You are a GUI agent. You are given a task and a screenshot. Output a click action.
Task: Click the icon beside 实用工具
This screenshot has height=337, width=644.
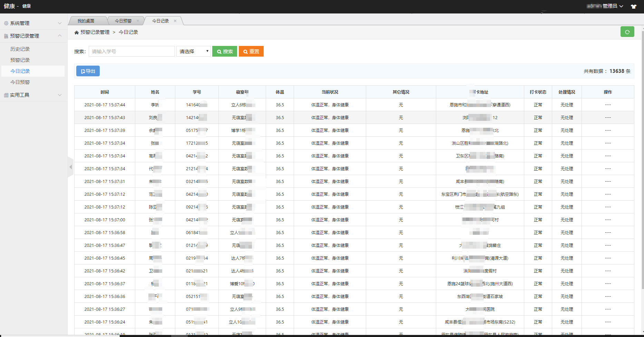6,95
